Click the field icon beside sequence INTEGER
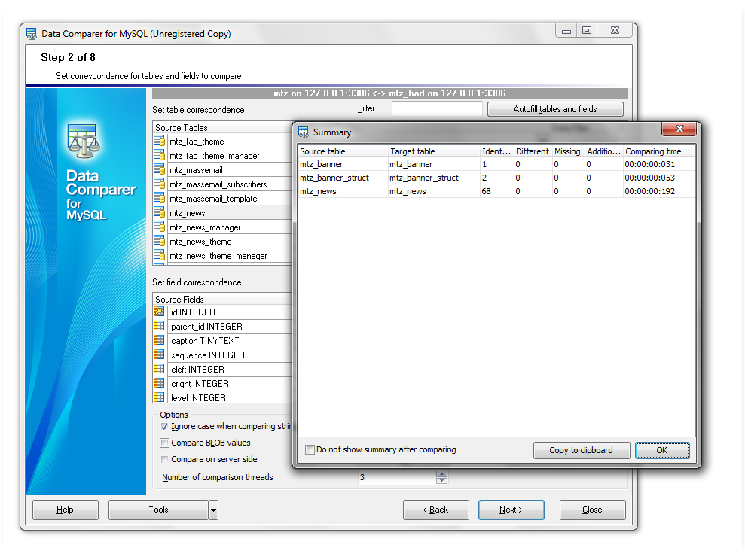 point(159,354)
